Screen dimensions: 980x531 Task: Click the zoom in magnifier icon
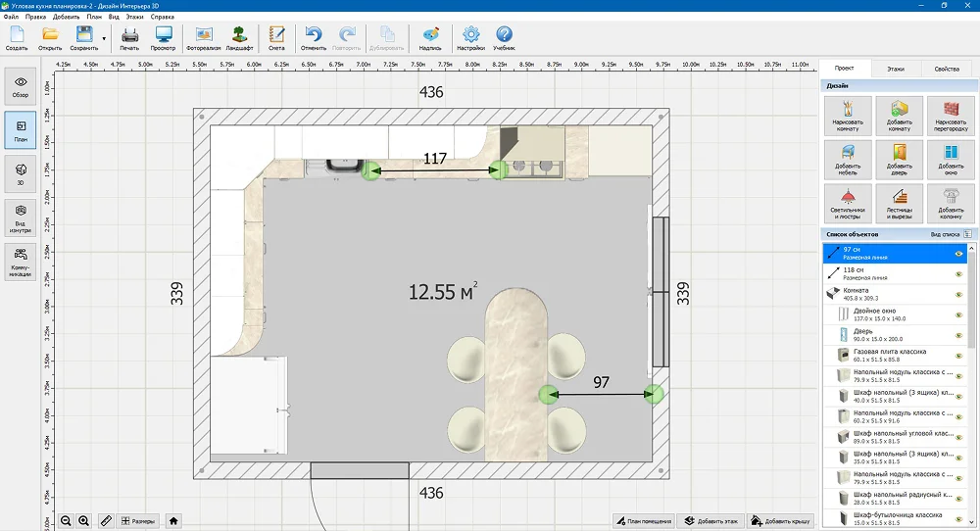84,520
